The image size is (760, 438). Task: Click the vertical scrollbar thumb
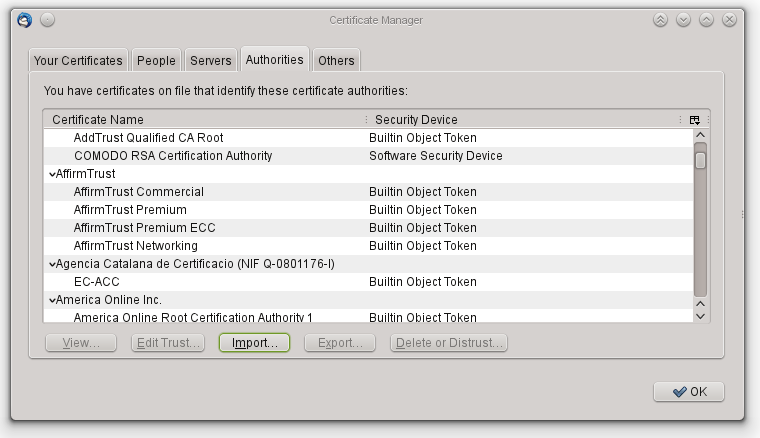coord(700,159)
